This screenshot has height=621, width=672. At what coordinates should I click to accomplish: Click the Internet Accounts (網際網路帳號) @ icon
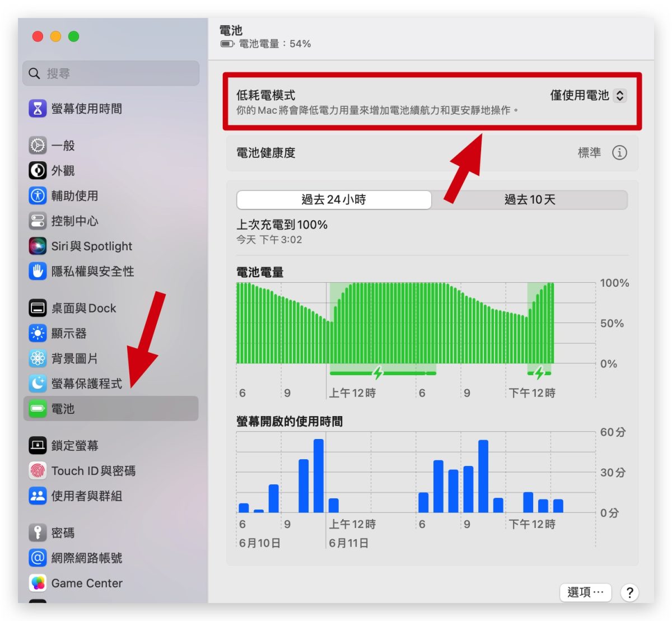pos(38,558)
